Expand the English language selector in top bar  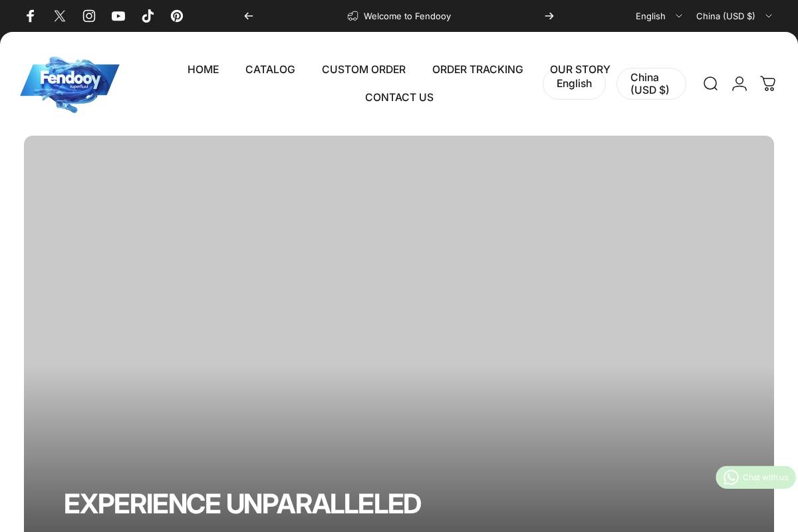[658, 16]
